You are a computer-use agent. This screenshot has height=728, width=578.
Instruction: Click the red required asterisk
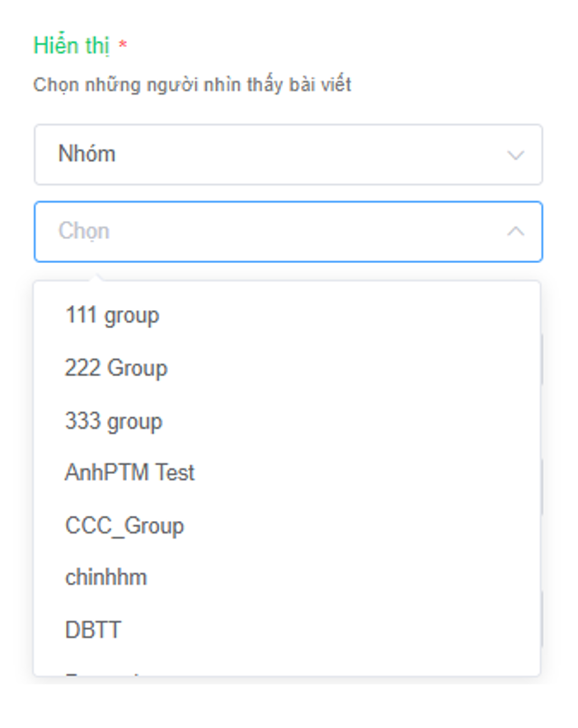[x=123, y=46]
